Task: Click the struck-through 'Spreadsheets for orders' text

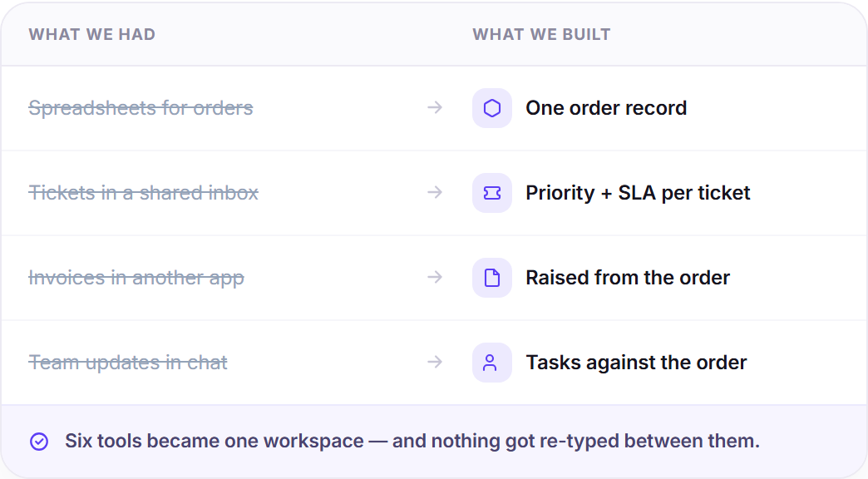Action: (141, 108)
